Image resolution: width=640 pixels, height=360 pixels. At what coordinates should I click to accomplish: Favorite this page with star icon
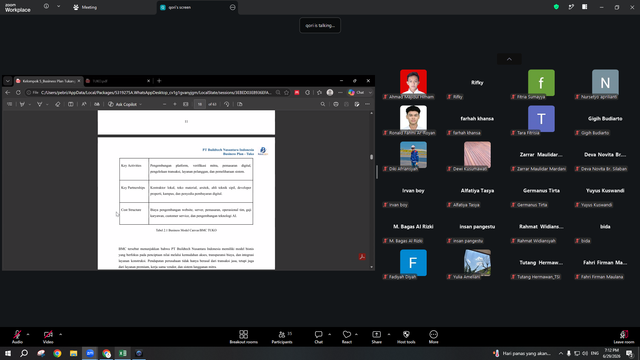[x=287, y=93]
